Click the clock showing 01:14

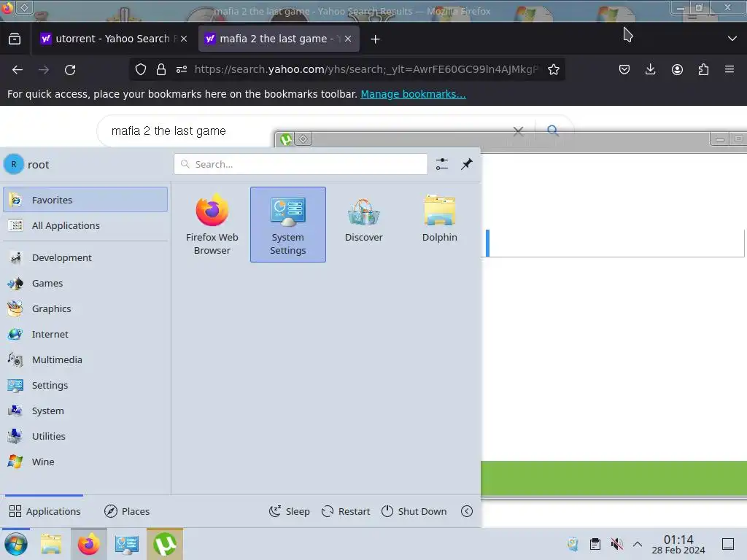click(678, 544)
